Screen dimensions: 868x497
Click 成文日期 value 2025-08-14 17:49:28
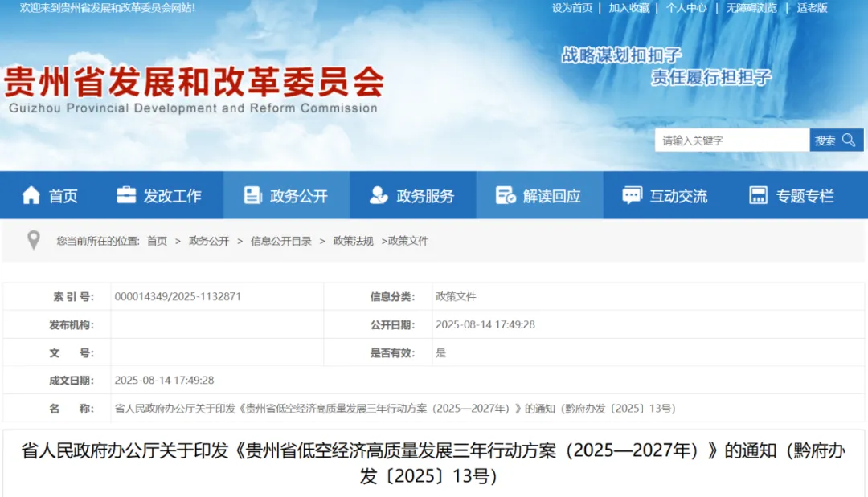165,381
